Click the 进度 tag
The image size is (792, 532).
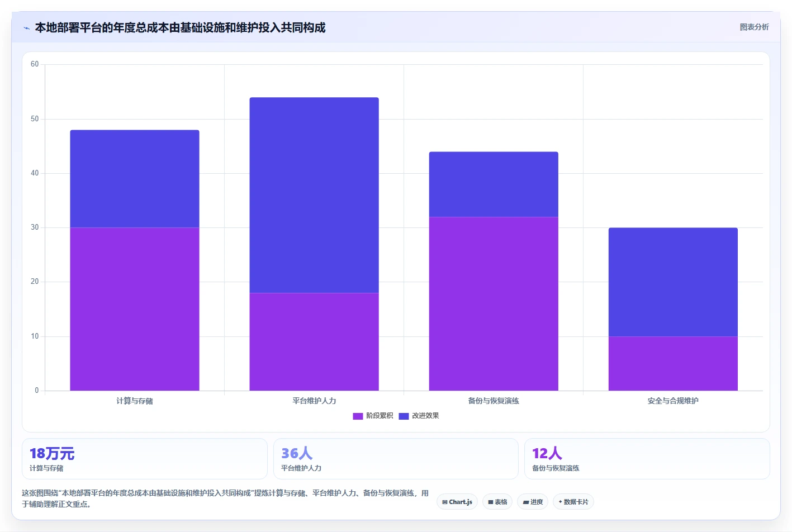point(533,502)
